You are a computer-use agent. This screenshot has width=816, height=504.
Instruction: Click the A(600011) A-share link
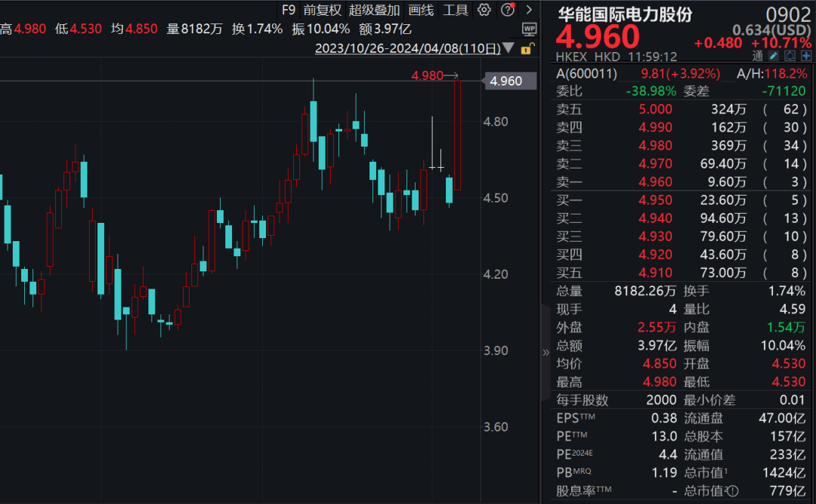(x=586, y=73)
